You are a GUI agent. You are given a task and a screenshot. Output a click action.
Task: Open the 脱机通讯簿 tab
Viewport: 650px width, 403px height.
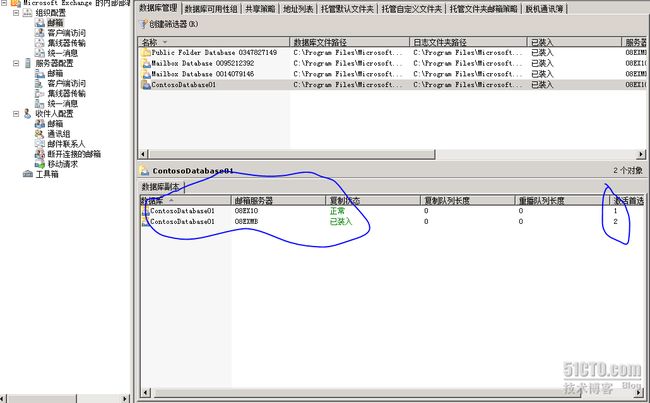[544, 9]
